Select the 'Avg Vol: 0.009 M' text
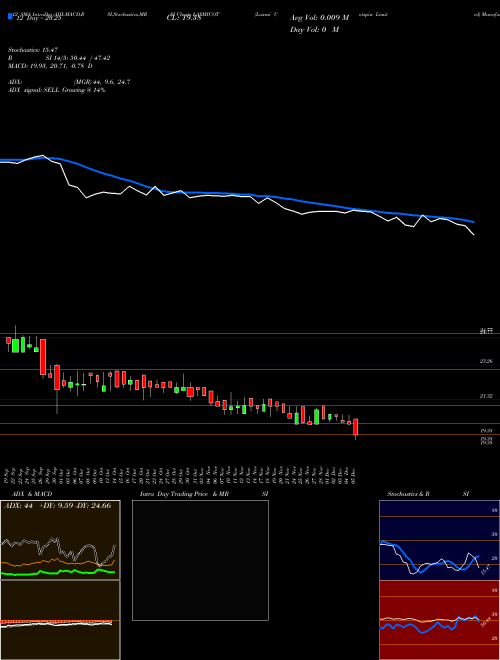Image resolution: width=500 pixels, height=660 pixels. (320, 18)
